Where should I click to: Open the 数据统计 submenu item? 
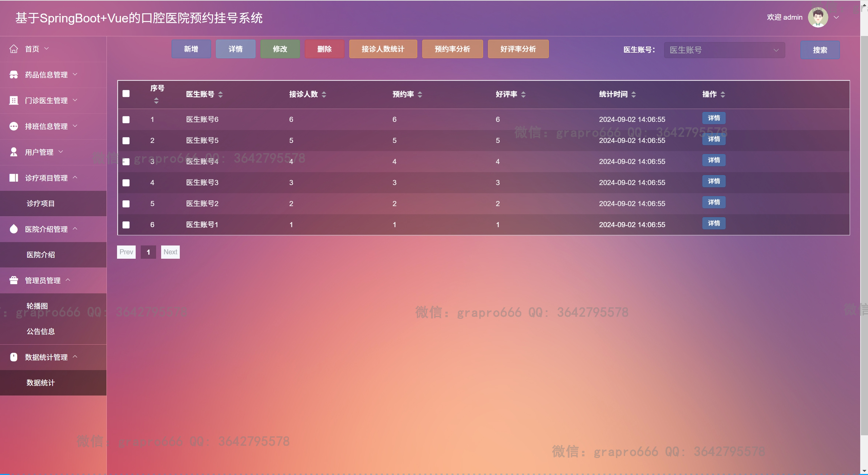(41, 383)
